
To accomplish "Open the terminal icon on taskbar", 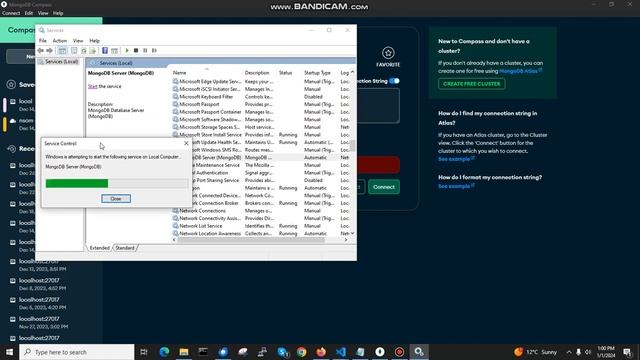I will (x=203, y=352).
